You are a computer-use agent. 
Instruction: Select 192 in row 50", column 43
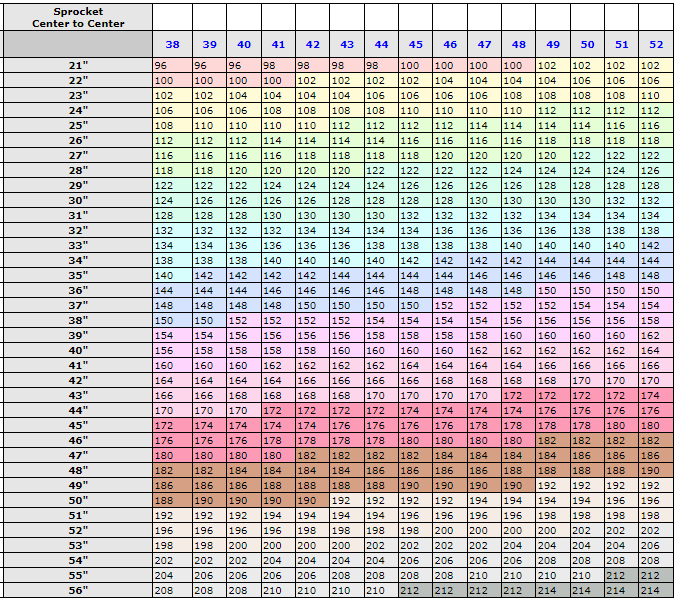pos(347,500)
